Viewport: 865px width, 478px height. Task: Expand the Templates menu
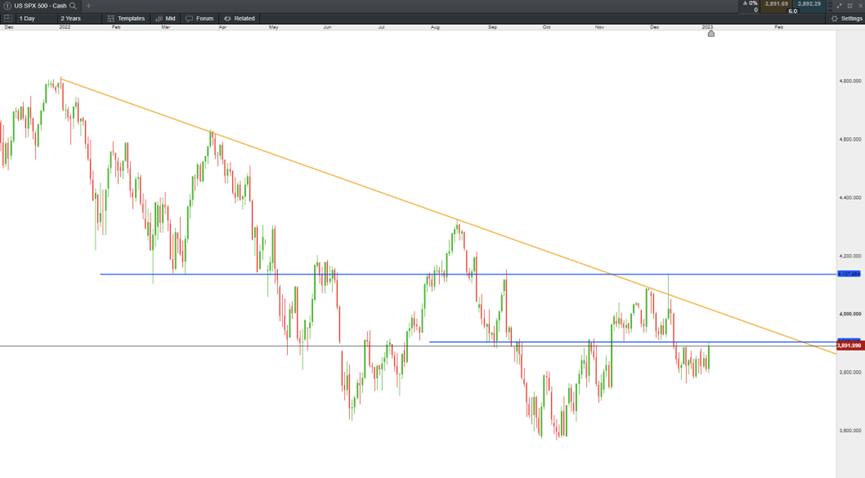click(x=126, y=18)
